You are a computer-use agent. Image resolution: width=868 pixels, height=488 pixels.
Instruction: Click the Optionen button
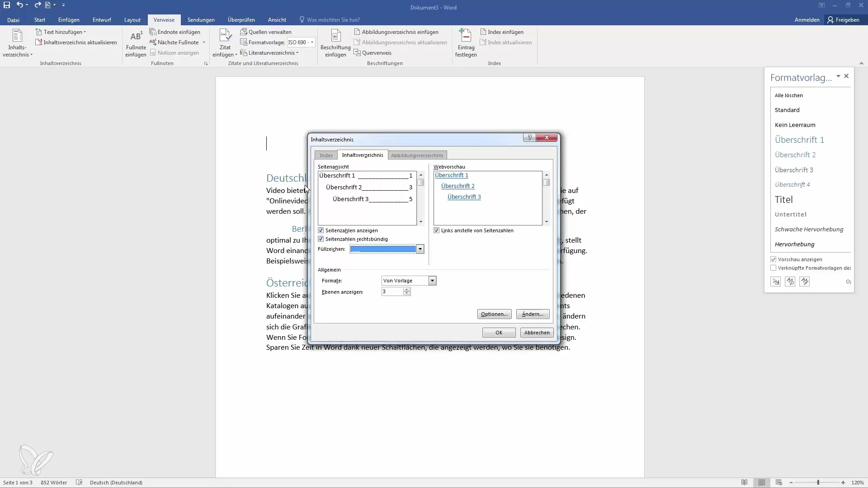click(494, 314)
